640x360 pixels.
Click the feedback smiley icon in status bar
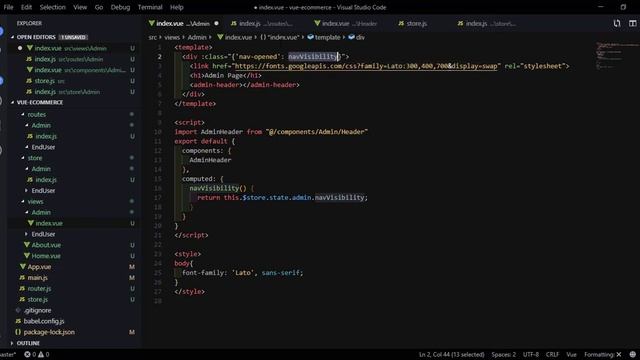click(632, 354)
